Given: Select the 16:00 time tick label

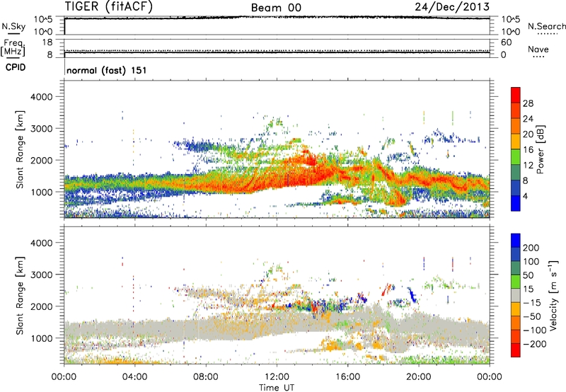Looking at the screenshot, I should (347, 377).
